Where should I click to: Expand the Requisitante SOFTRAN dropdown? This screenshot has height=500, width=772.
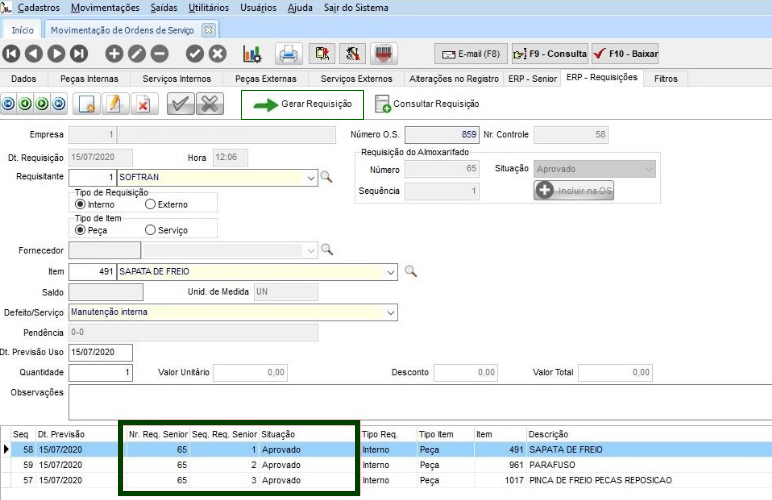[x=311, y=177]
